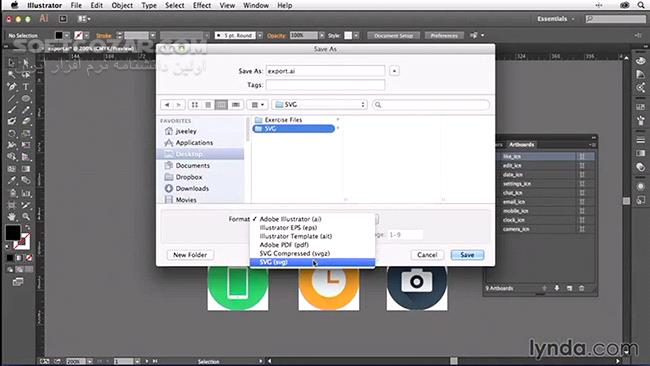Select the Ellipse shape tool
This screenshot has width=650, height=366.
pos(26,99)
